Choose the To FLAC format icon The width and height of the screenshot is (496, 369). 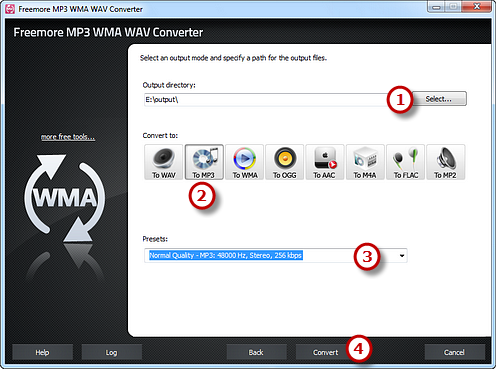(405, 162)
